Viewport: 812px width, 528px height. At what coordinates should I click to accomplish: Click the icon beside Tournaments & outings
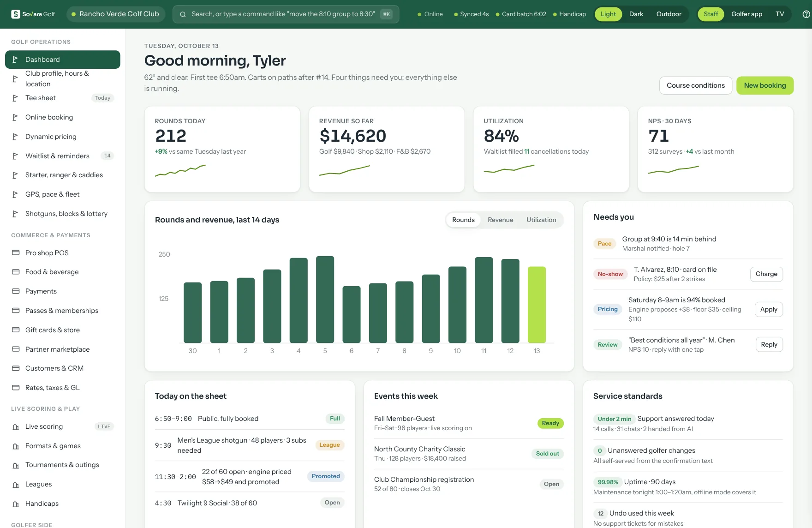(x=16, y=465)
